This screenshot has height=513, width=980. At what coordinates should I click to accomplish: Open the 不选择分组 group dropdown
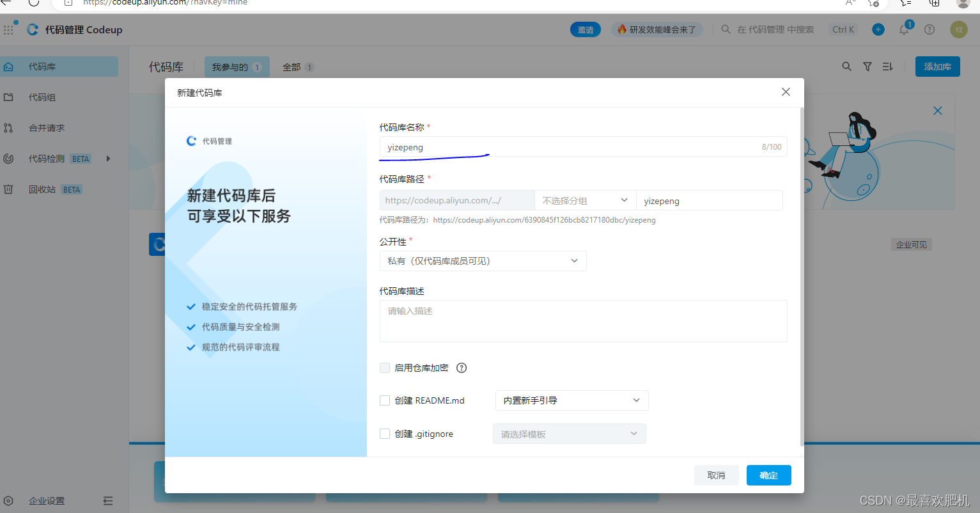(x=586, y=200)
